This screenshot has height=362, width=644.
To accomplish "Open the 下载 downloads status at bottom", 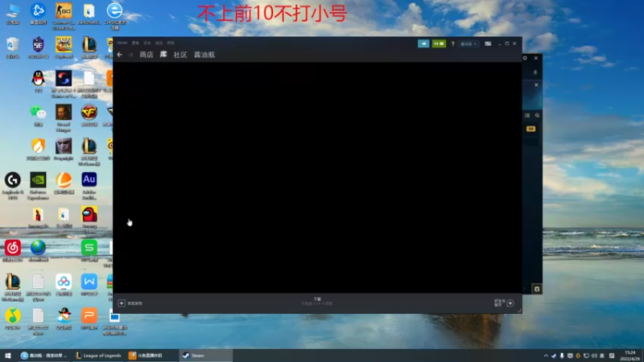I will pos(317,302).
